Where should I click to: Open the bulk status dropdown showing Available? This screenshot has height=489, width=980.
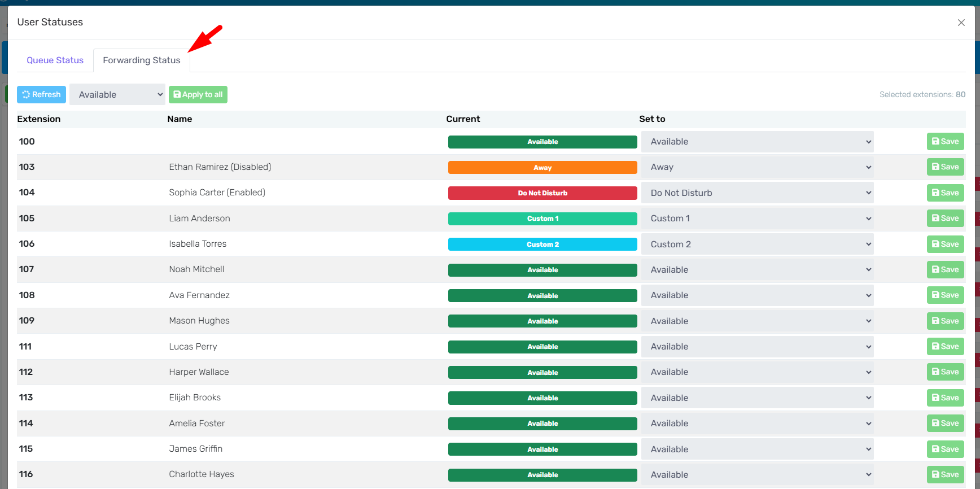tap(117, 94)
